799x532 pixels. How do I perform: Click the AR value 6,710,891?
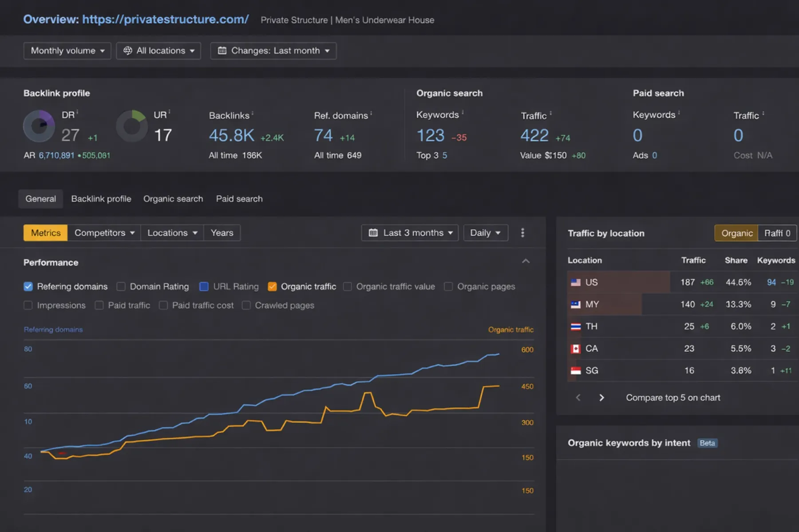pyautogui.click(x=56, y=155)
